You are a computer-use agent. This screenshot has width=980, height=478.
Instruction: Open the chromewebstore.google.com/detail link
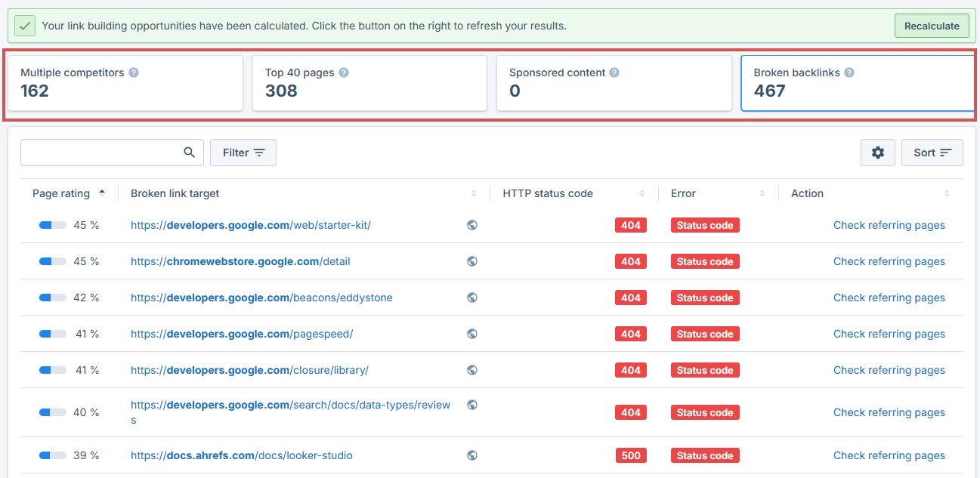coord(240,261)
